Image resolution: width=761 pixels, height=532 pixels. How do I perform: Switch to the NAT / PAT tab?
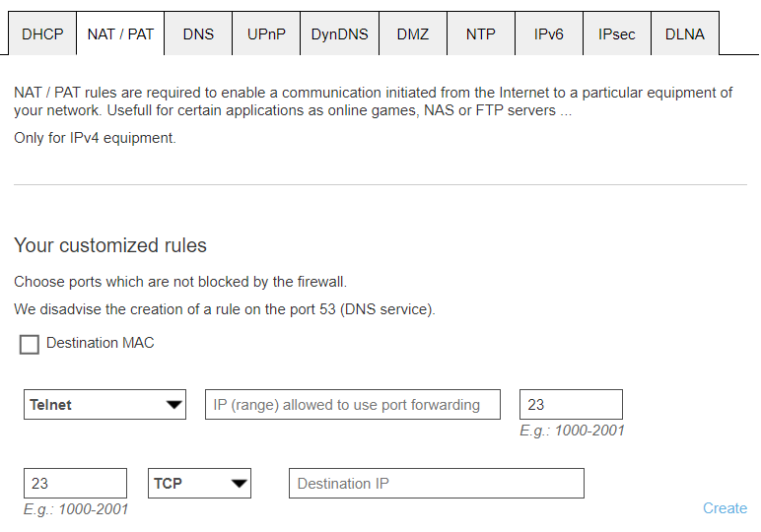coord(120,33)
